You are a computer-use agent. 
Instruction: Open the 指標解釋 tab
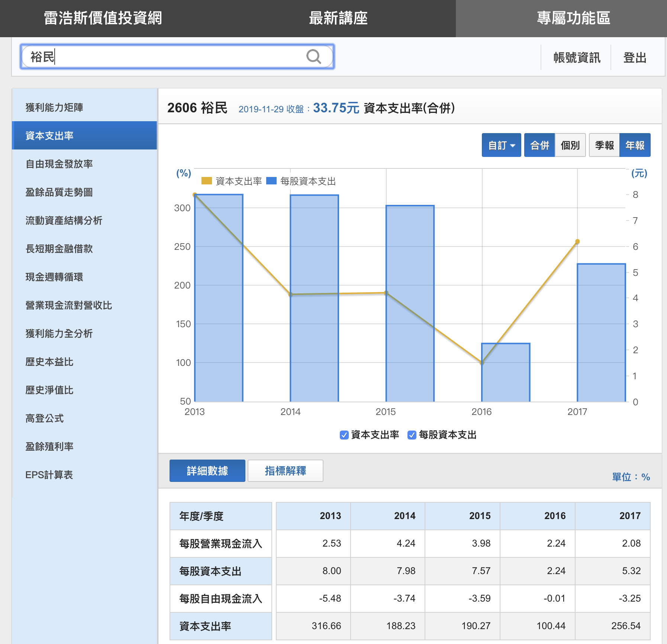285,471
